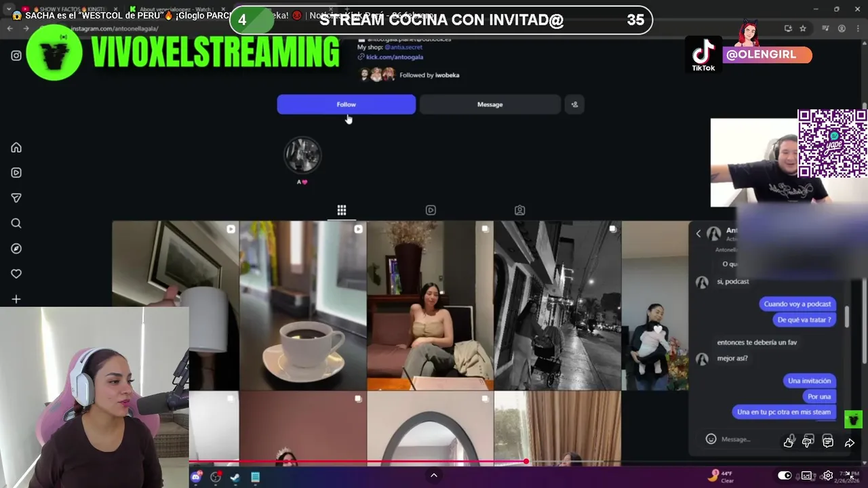Click the browser back arrow
Image resolution: width=868 pixels, height=488 pixels.
tap(9, 28)
